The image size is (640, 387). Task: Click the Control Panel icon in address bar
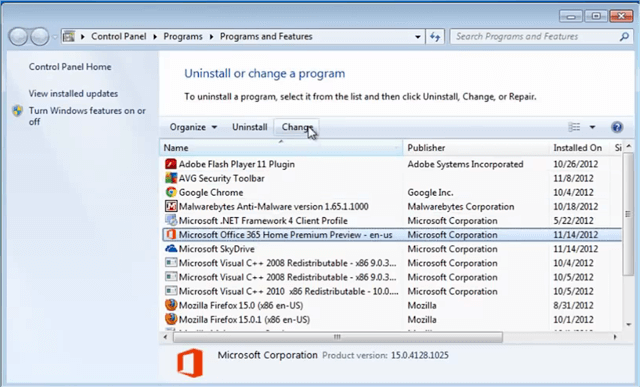[69, 36]
